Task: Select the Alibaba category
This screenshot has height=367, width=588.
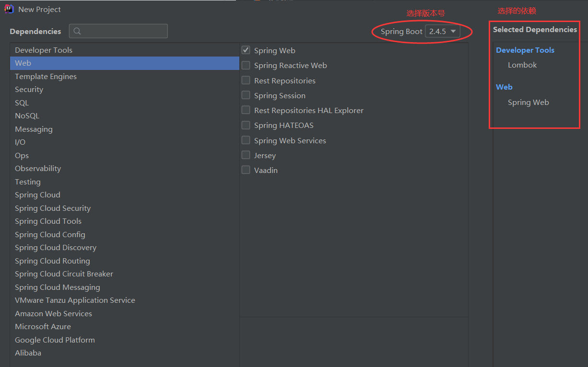Action: coord(124,353)
